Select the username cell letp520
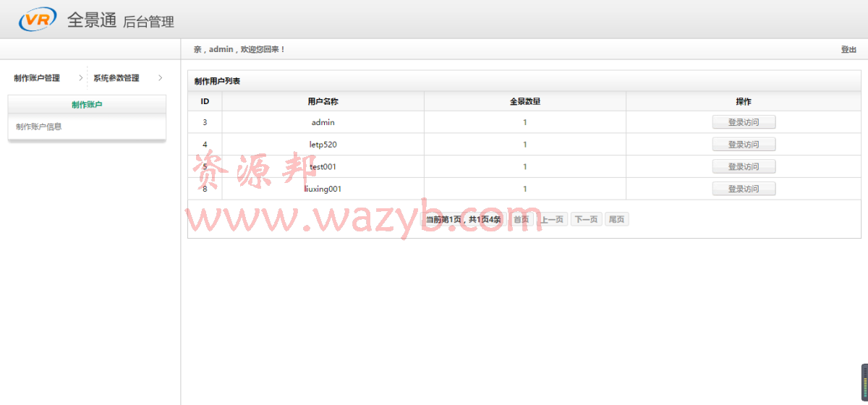The width and height of the screenshot is (868, 405). coord(323,145)
